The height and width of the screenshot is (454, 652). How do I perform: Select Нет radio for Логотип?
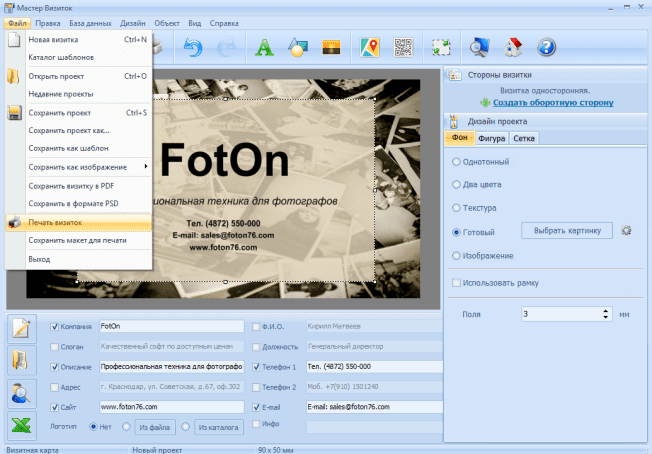coord(93,427)
